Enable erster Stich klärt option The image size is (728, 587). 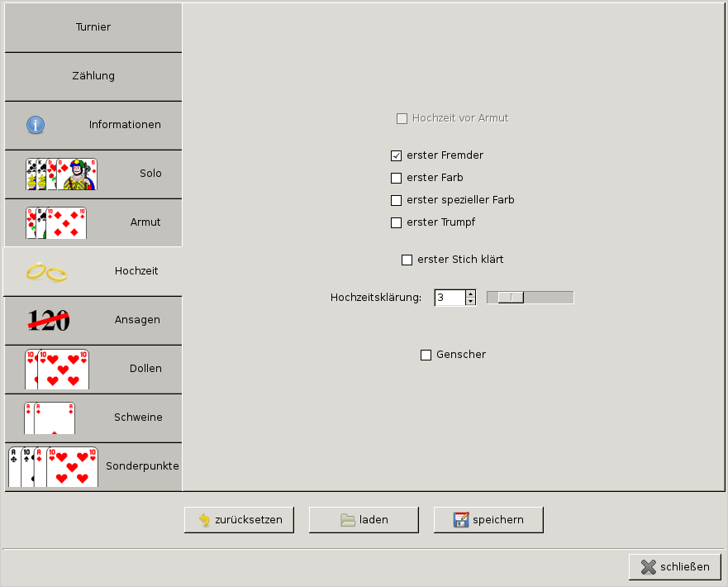pos(407,260)
